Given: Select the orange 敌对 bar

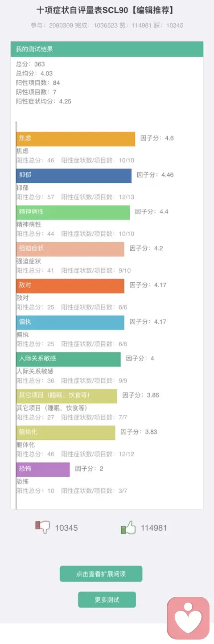Looking at the screenshot, I should click(x=70, y=286).
